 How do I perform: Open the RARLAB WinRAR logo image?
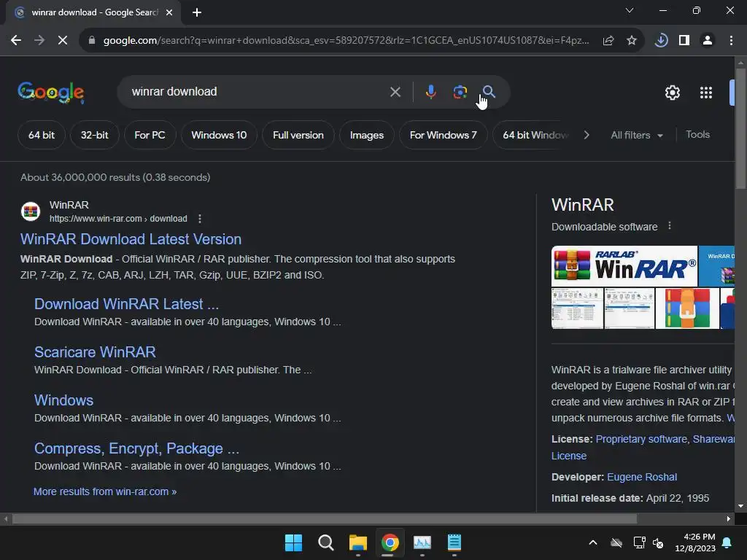[x=624, y=266]
